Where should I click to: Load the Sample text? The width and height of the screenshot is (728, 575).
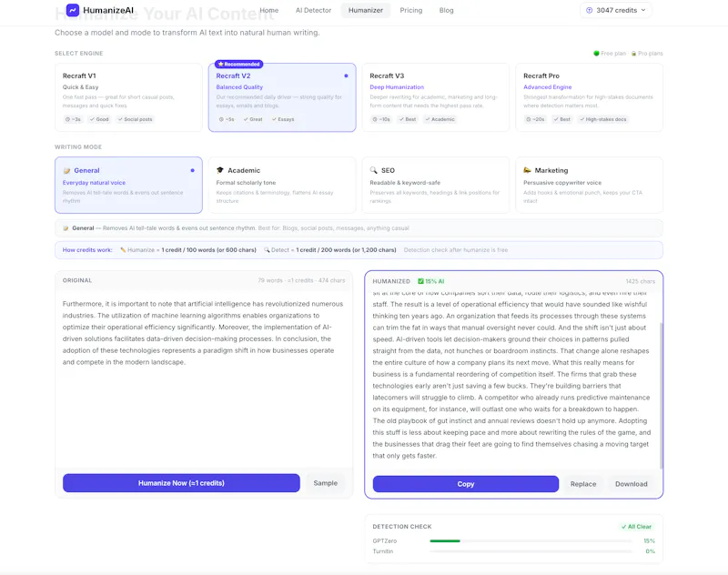tap(325, 483)
